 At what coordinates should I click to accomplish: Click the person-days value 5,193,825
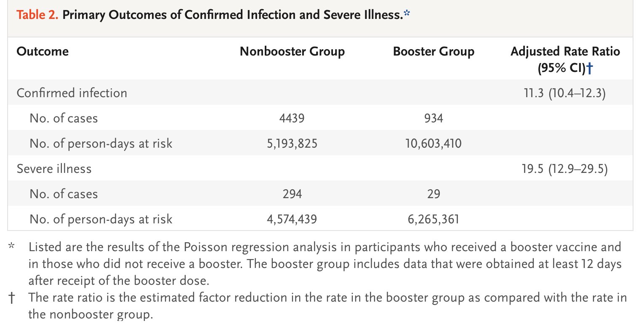292,143
